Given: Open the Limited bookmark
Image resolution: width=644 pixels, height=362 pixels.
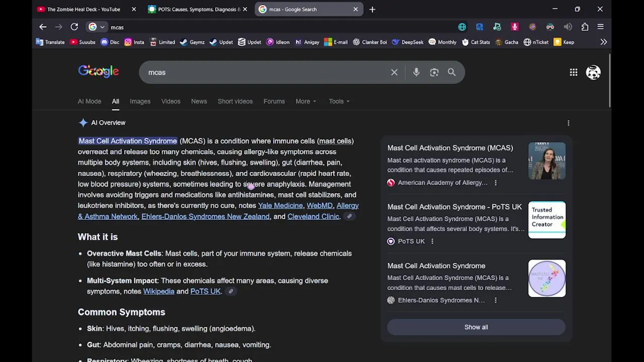Looking at the screenshot, I should click(x=162, y=42).
